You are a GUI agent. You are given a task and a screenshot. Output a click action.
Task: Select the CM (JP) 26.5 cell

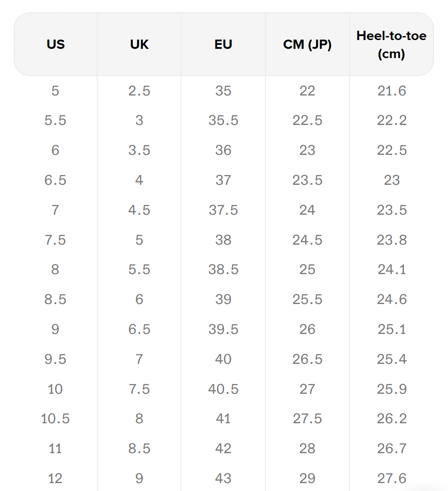pos(307,359)
